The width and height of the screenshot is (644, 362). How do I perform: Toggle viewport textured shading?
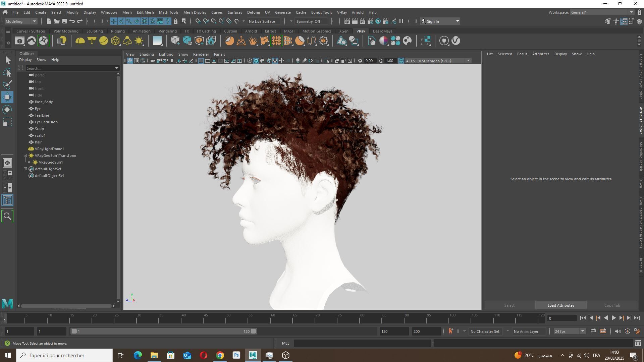point(275,61)
